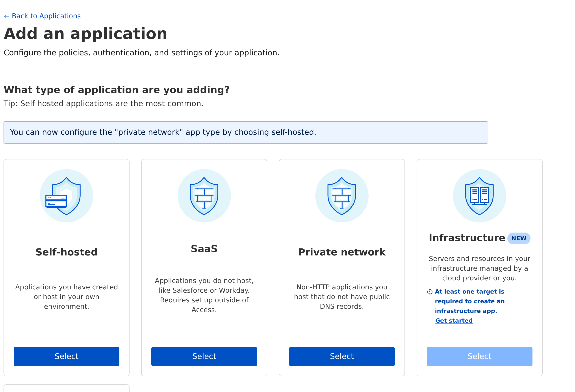Select the Private network application type
The image size is (575, 392).
pyautogui.click(x=342, y=356)
